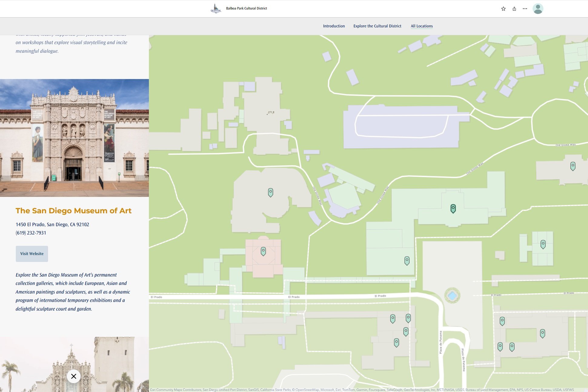The width and height of the screenshot is (588, 392).
Task: Click the fountain in Plaza de Panama
Action: click(452, 296)
